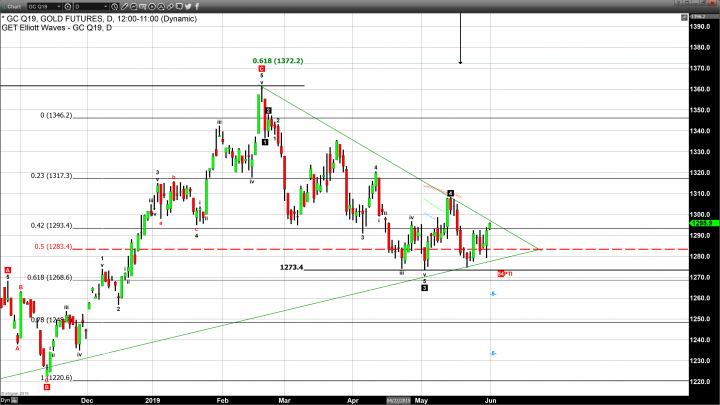Share the chart via Twitter icon

pos(188,6)
